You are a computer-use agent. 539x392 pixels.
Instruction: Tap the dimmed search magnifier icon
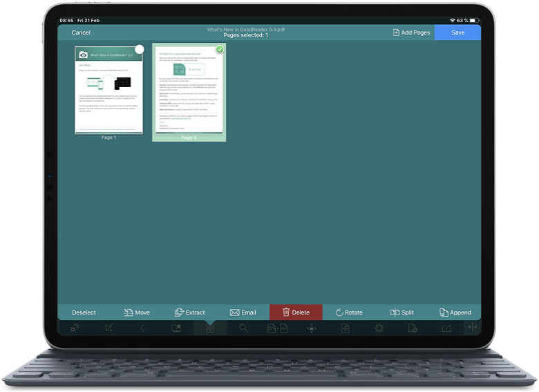pyautogui.click(x=244, y=328)
